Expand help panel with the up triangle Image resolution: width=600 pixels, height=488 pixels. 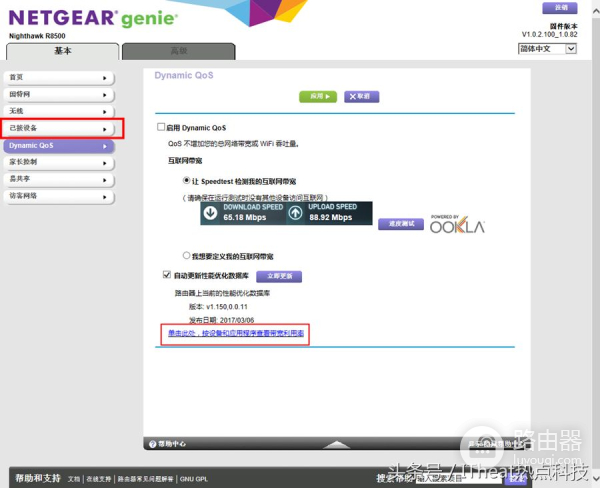tap(336, 444)
